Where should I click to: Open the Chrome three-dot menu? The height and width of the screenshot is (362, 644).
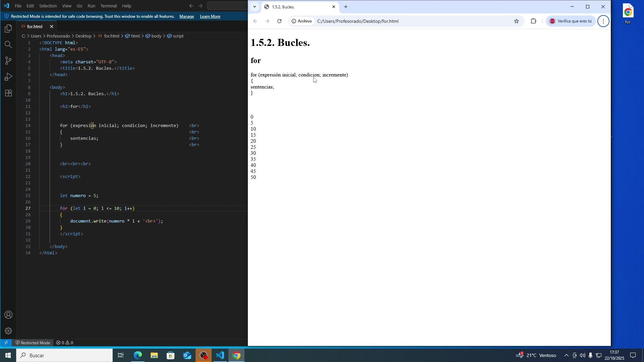click(x=603, y=21)
